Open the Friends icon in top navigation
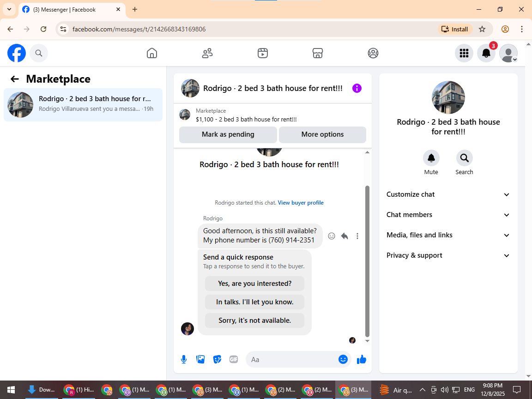The height and width of the screenshot is (399, 532). pos(207,53)
